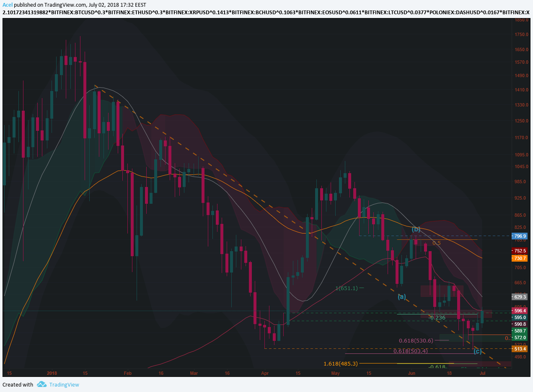Click the 1650.0 price scale value
Screen dimensions: 533x392
521,49
